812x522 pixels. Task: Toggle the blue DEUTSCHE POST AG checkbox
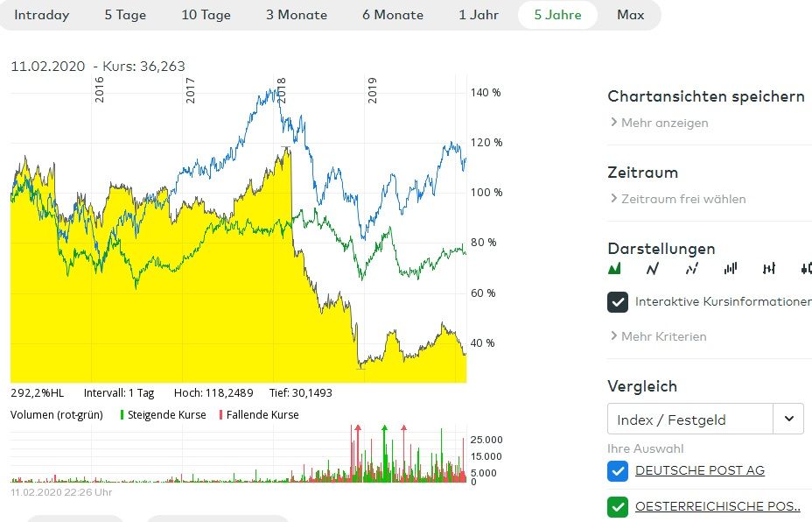point(618,470)
